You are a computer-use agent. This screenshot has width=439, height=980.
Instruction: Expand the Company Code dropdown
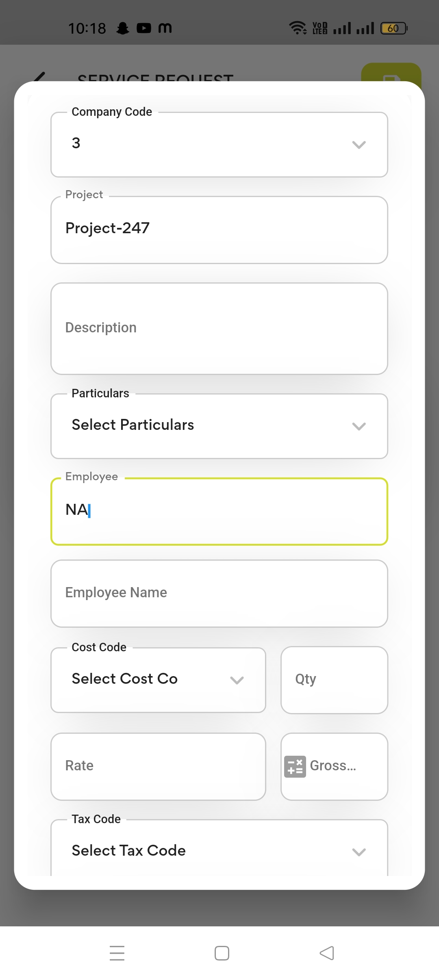tap(219, 145)
